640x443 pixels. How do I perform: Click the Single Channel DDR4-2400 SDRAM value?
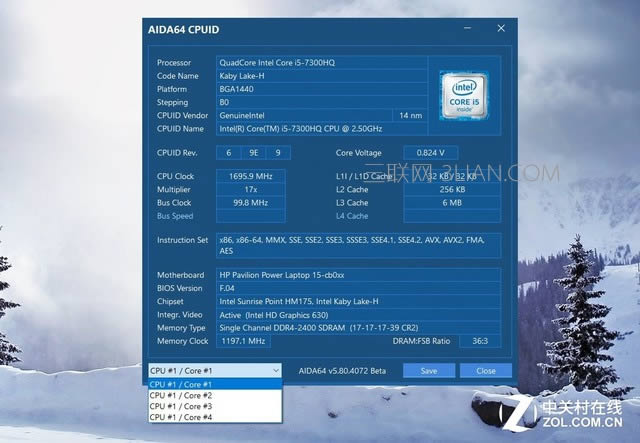coord(358,328)
